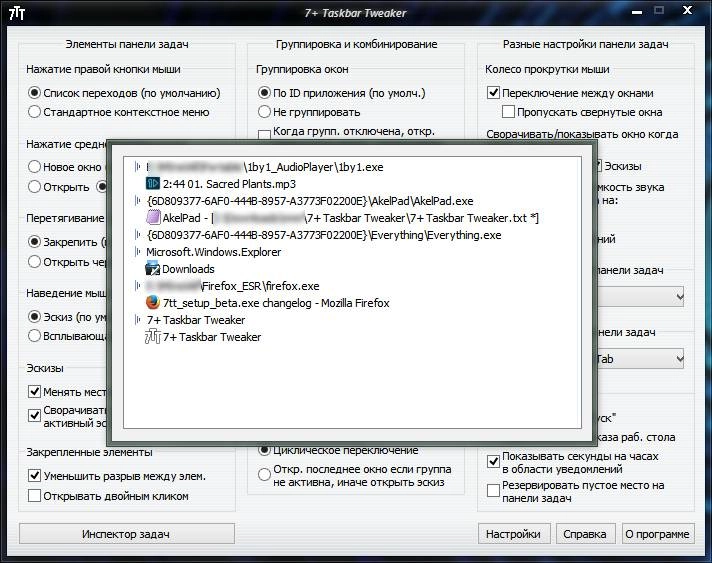Enable Резервировать пустое место checkbox
712x563 pixels.
coord(493,491)
